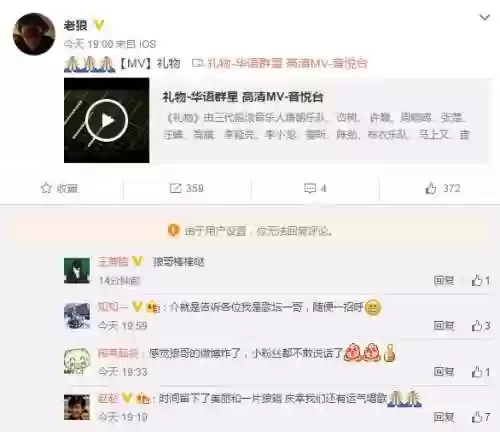Like the post with 372 likes
This screenshot has height=432, width=500.
[430, 188]
